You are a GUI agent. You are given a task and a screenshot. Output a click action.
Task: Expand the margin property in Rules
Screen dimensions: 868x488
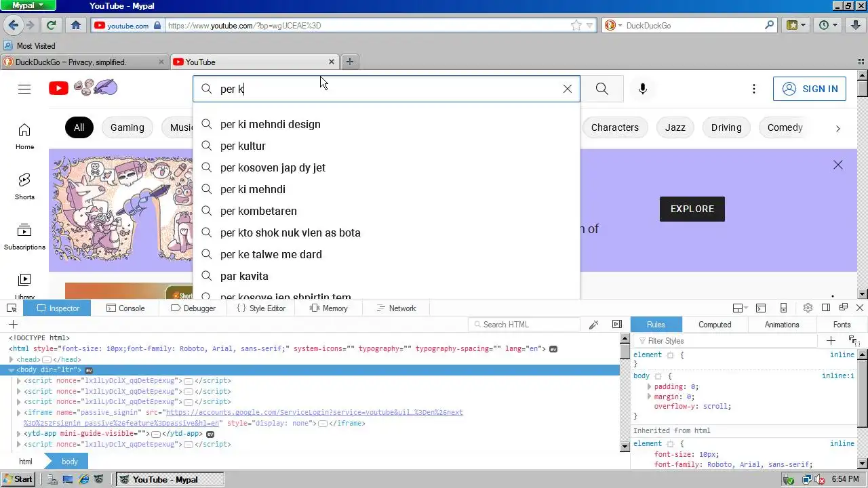pyautogui.click(x=649, y=397)
